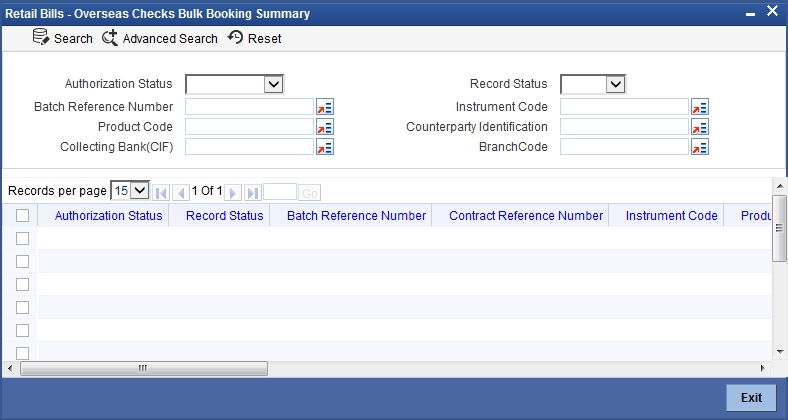Viewport: 788px width, 420px height.
Task: Sort by Record Status column header
Action: coord(225,216)
